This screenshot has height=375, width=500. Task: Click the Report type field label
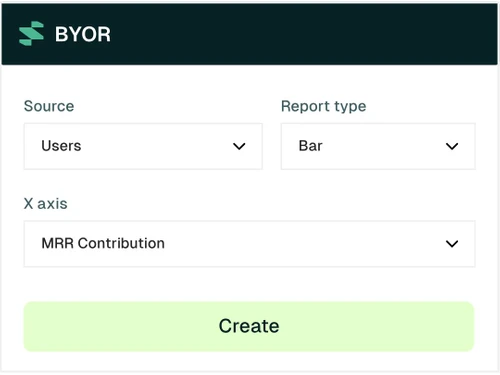323,107
